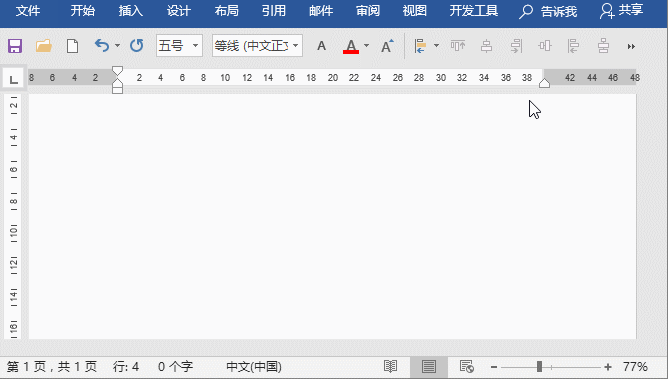Undo the last action
The image size is (668, 379).
pos(102,45)
